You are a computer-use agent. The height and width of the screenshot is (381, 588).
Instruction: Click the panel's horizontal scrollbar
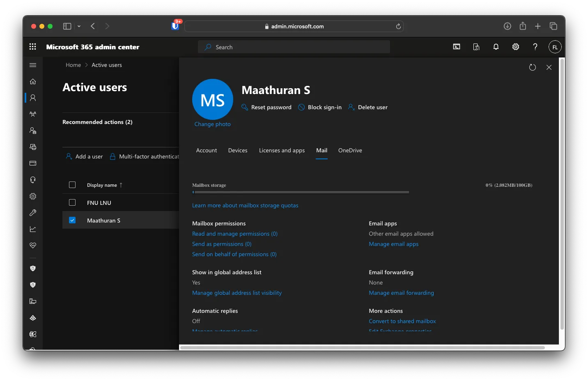point(363,347)
